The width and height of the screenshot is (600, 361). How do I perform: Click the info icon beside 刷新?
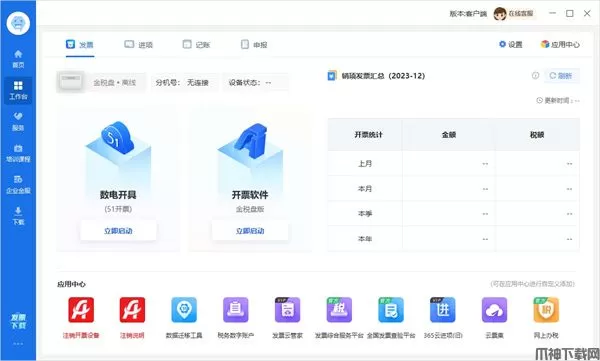535,76
